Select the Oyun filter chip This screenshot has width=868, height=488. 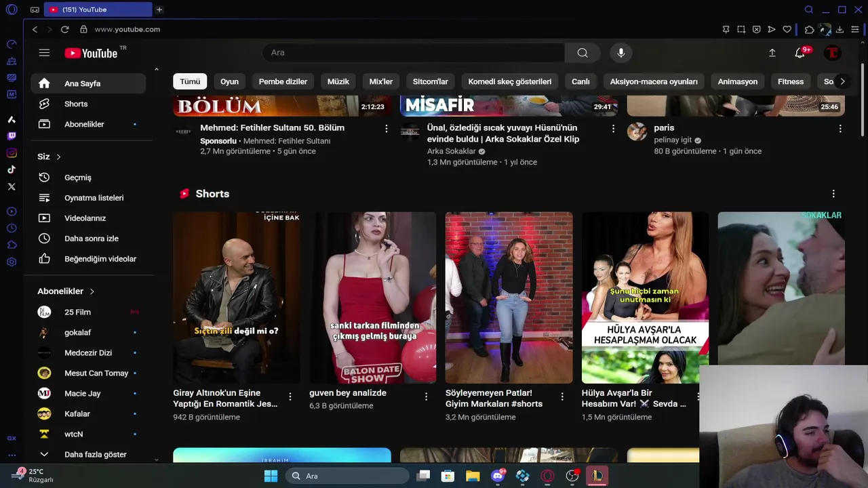point(229,81)
